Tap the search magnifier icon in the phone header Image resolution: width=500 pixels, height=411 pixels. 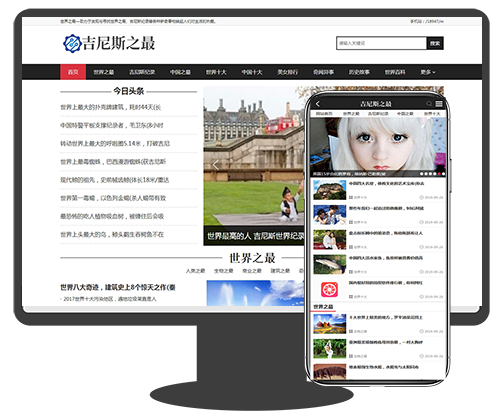(x=429, y=104)
